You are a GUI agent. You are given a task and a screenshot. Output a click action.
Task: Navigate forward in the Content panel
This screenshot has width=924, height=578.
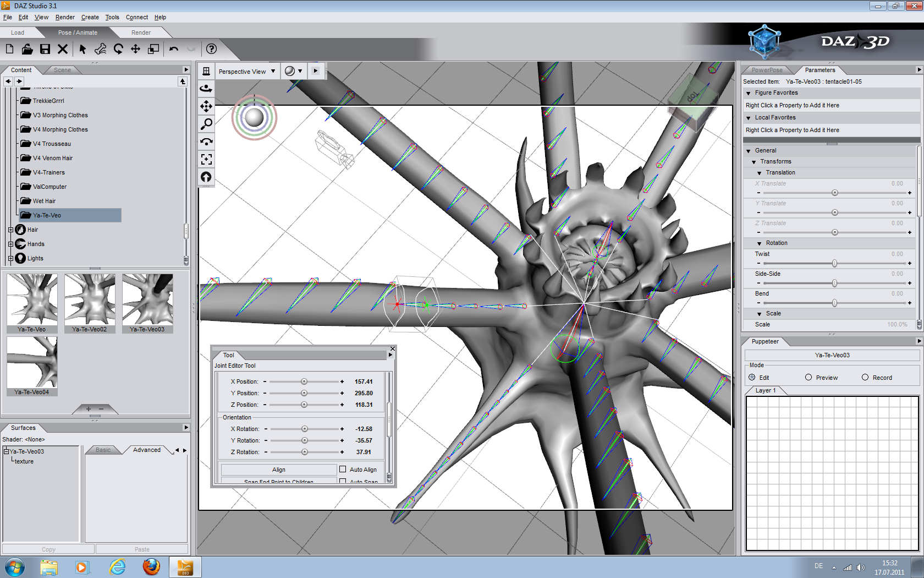click(19, 81)
